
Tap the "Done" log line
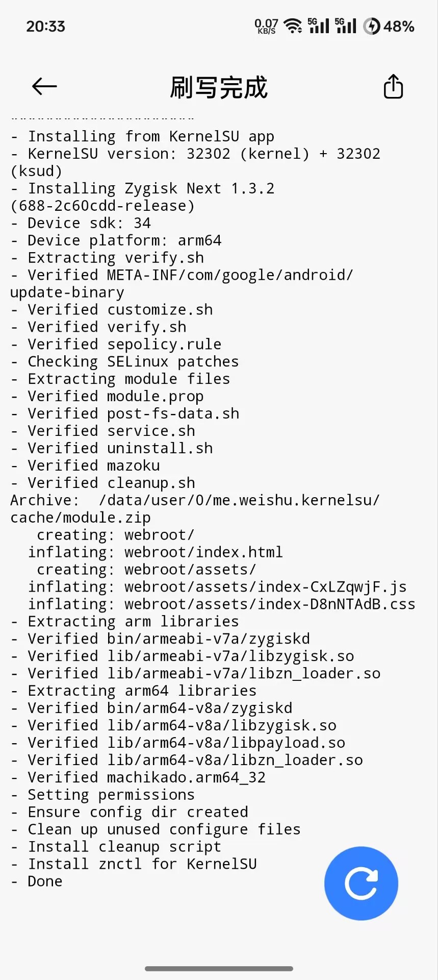pyautogui.click(x=45, y=881)
